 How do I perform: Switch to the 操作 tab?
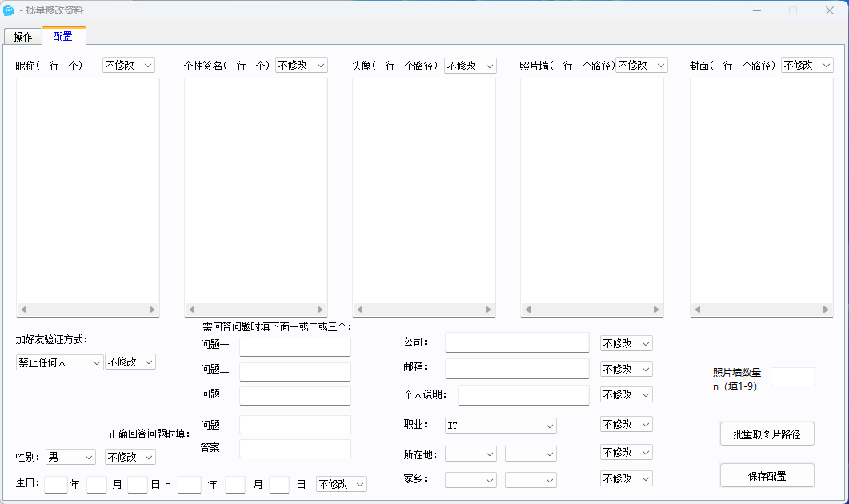pos(23,37)
